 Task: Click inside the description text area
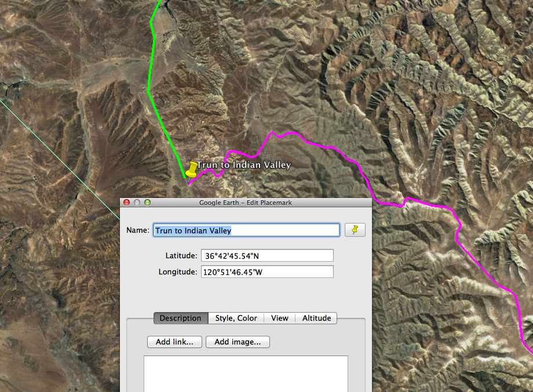[x=246, y=373]
